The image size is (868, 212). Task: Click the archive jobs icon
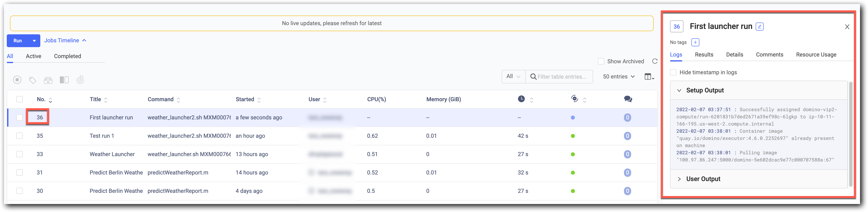(x=48, y=80)
